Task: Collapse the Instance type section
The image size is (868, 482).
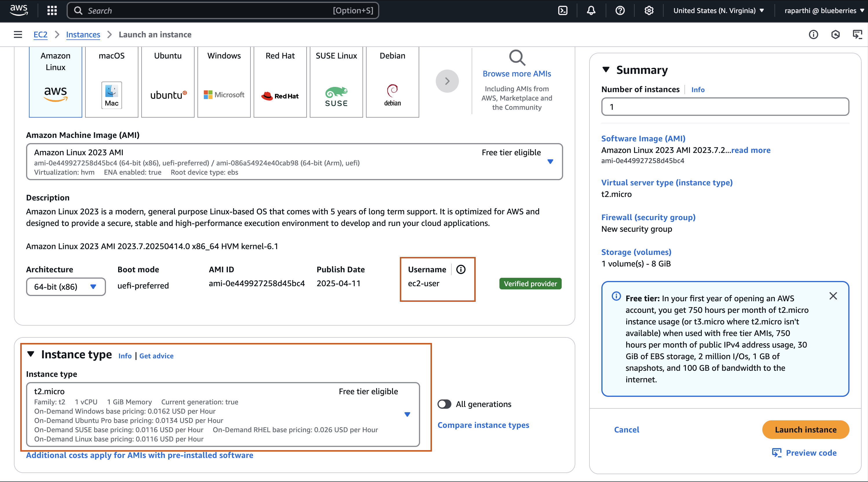Action: pos(31,354)
